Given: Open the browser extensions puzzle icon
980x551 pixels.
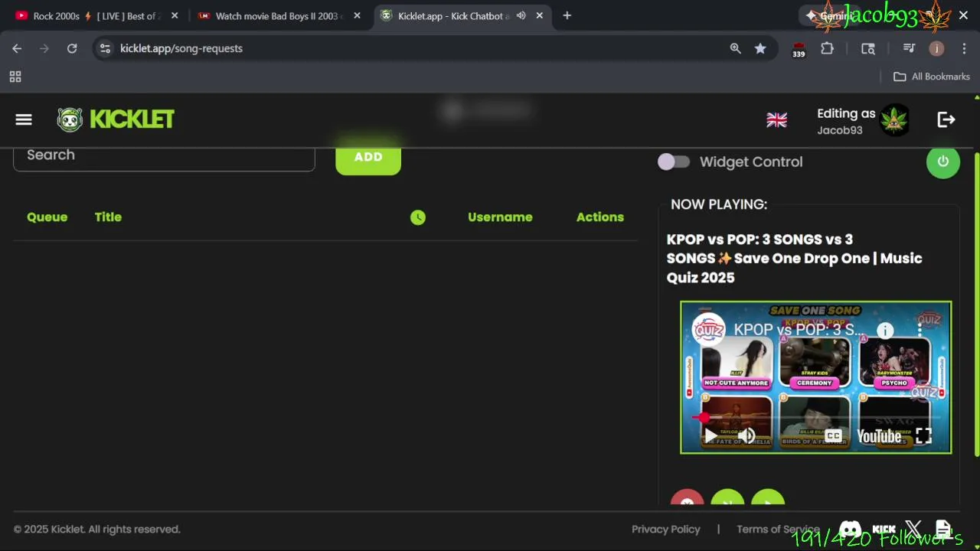Looking at the screenshot, I should [827, 48].
